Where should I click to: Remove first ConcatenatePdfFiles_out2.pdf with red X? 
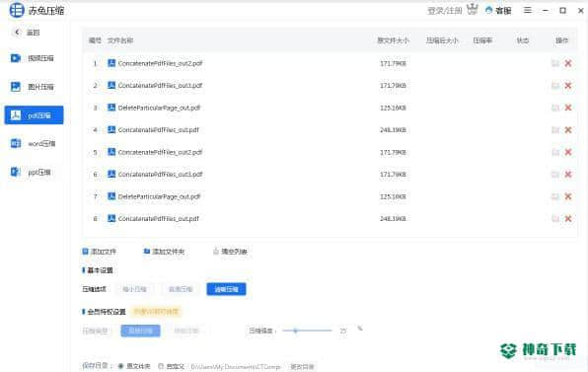tap(568, 63)
